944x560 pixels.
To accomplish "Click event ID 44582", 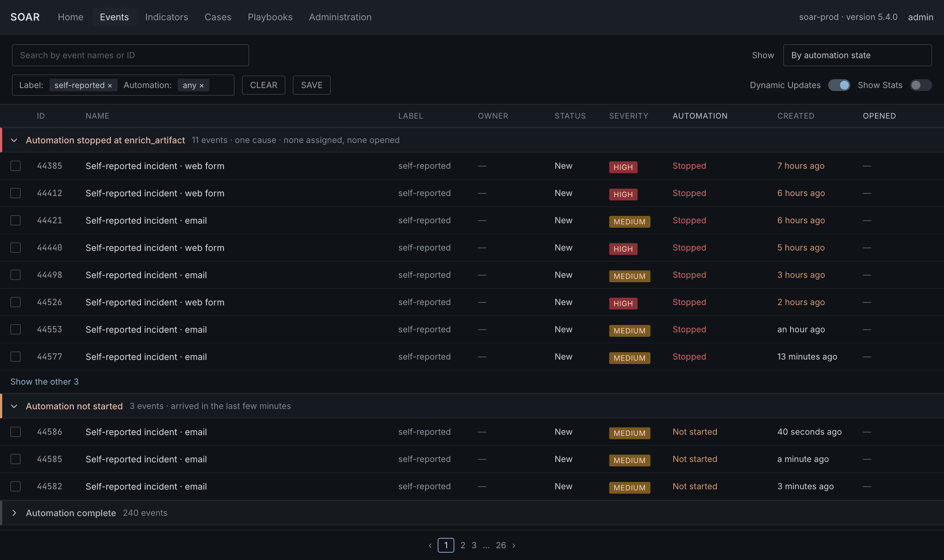I will (x=49, y=486).
